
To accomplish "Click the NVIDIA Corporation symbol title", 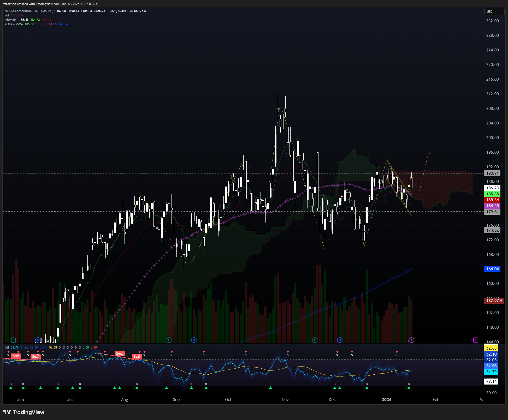I will 18,11.
